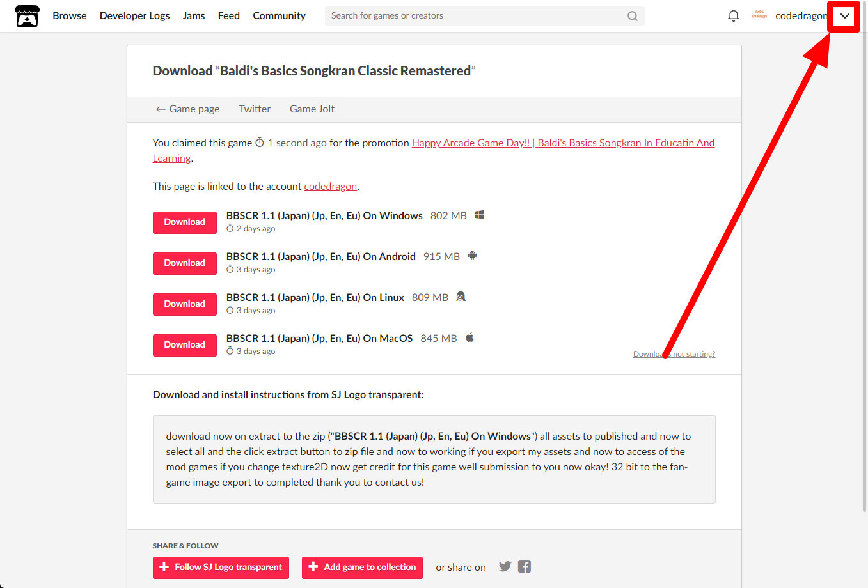
Task: Open the itch.io home logo
Action: click(x=28, y=16)
